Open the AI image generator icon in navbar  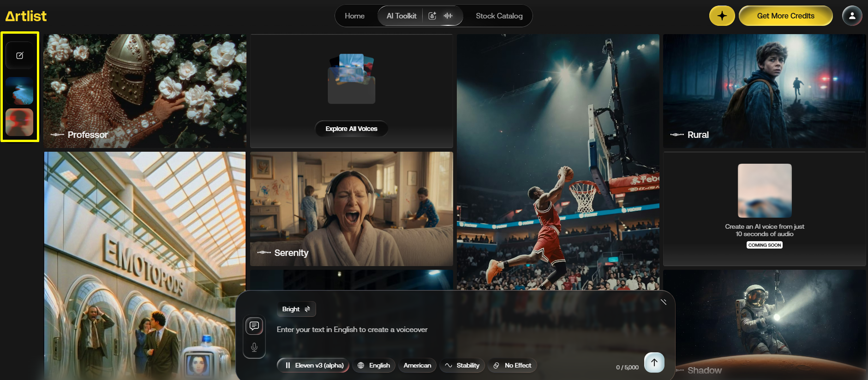point(432,16)
